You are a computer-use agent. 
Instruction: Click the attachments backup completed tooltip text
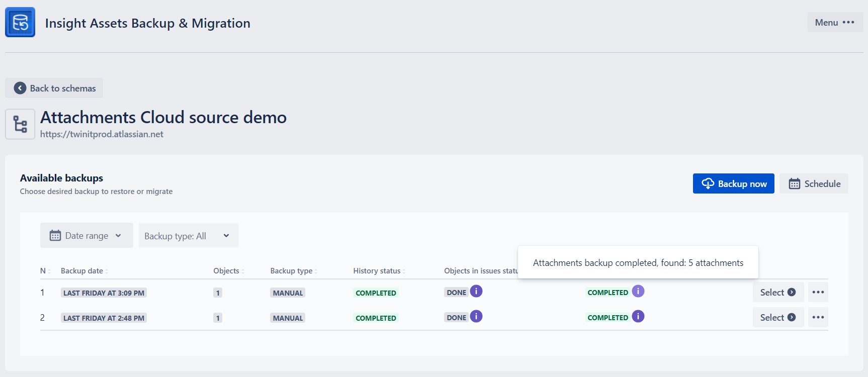point(638,263)
